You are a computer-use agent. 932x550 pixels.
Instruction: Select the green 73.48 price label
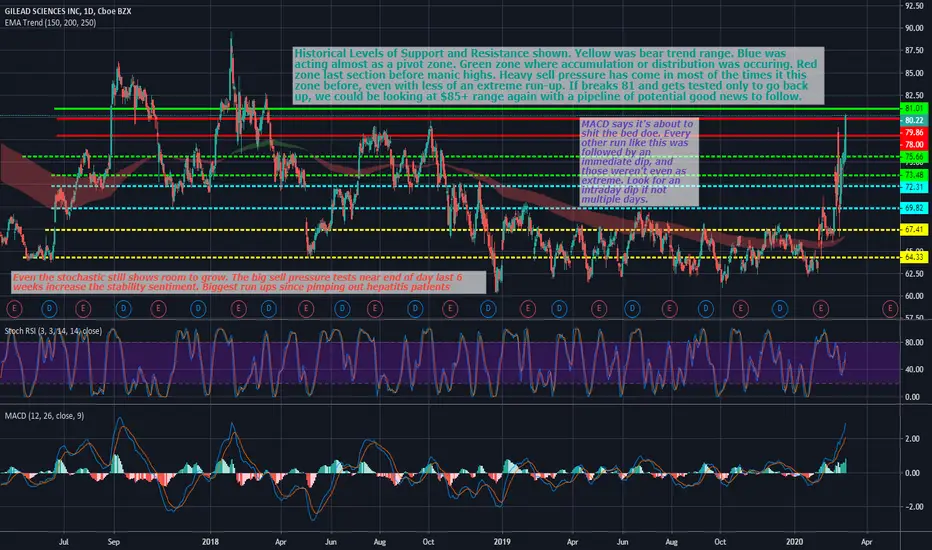[914, 175]
